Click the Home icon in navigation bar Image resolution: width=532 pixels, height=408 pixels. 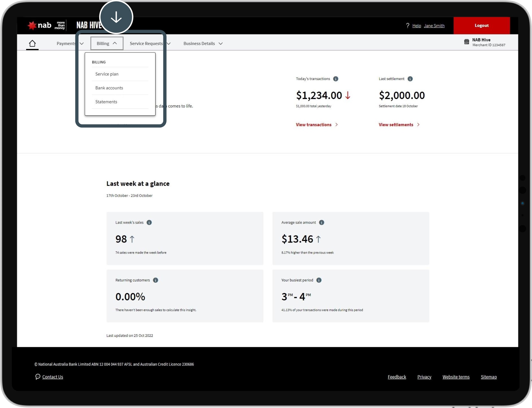pyautogui.click(x=32, y=44)
